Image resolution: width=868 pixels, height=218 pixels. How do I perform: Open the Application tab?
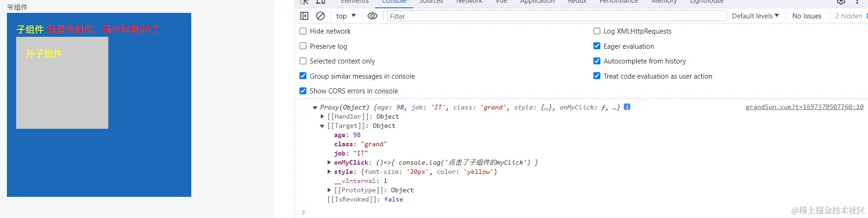[537, 1]
